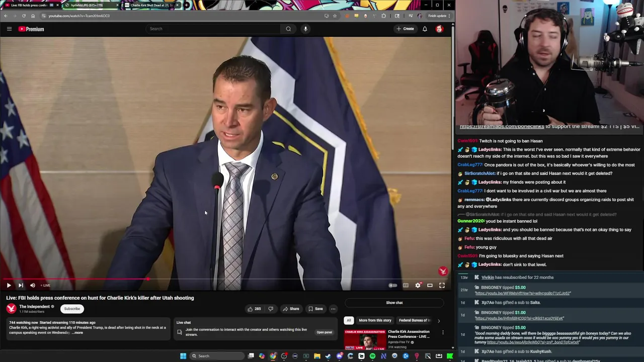The height and width of the screenshot is (362, 644).
Task: Open File Explorer from the taskbar
Action: [x=317, y=356]
